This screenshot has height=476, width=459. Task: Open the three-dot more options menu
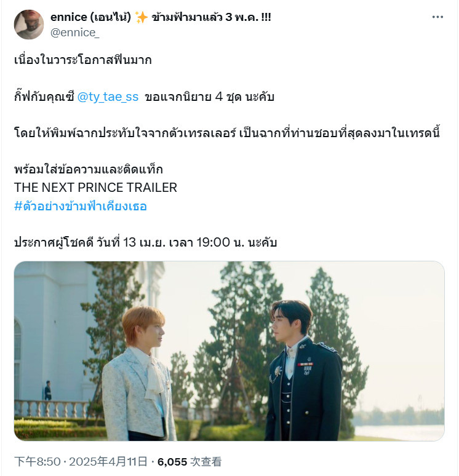pos(437,17)
